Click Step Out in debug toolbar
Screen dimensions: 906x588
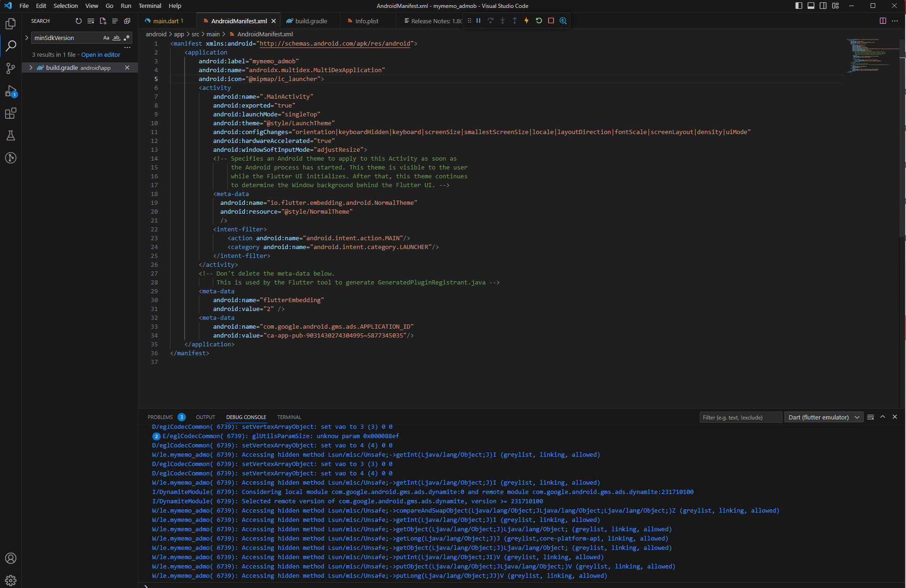(x=515, y=20)
